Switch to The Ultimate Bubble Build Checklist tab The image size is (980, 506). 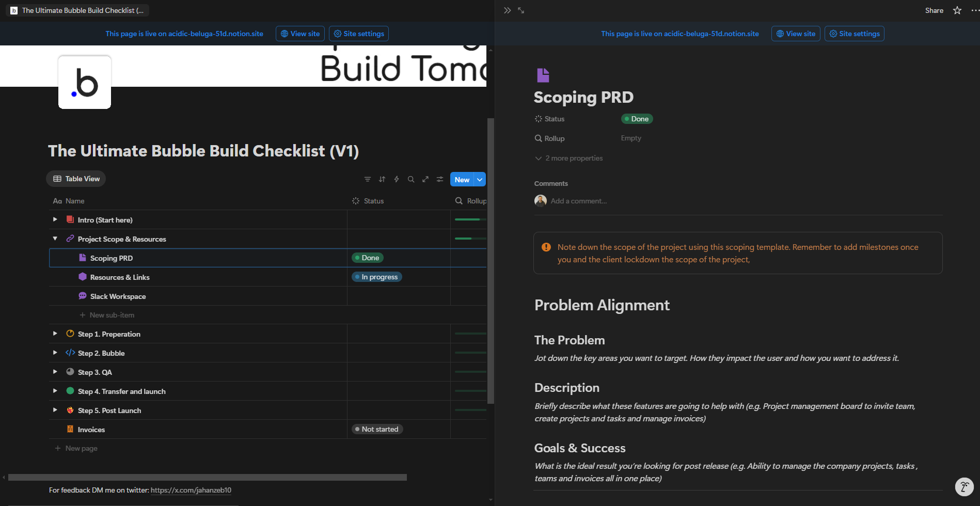point(77,10)
